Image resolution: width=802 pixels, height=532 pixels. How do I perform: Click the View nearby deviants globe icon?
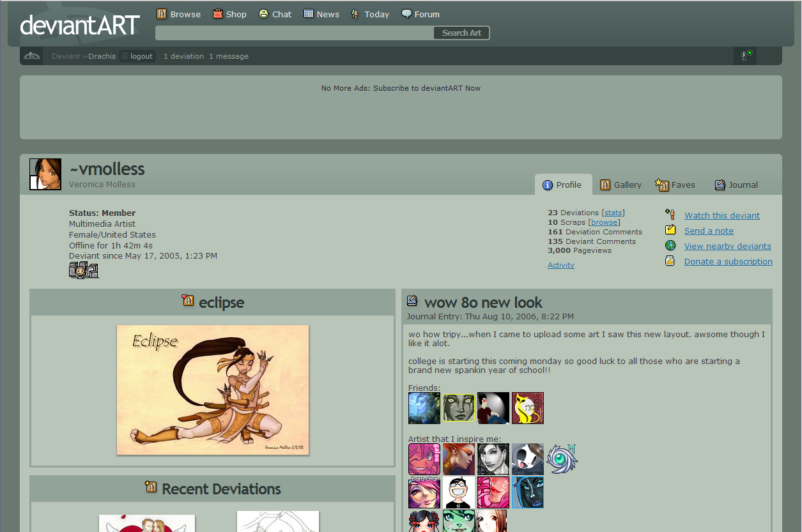click(670, 245)
